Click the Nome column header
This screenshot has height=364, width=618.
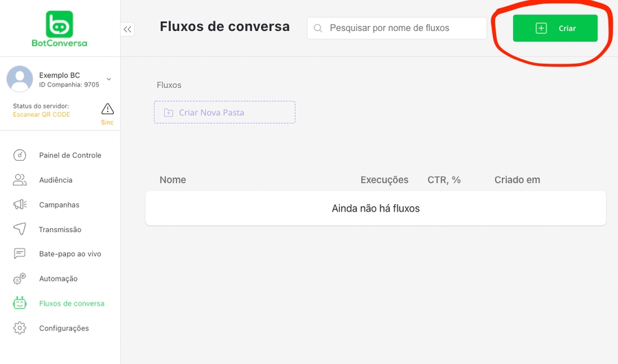[173, 180]
